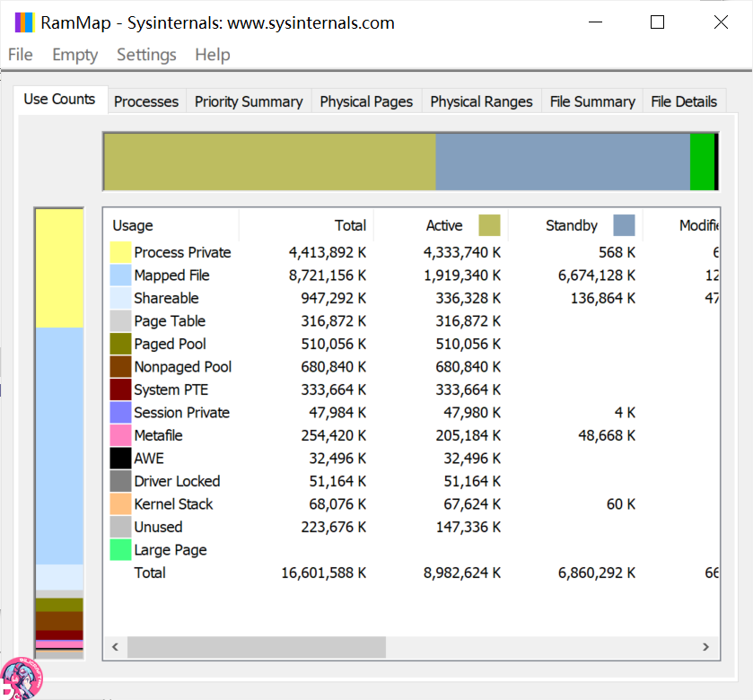Click the gray Page Table color swatch

tap(120, 321)
